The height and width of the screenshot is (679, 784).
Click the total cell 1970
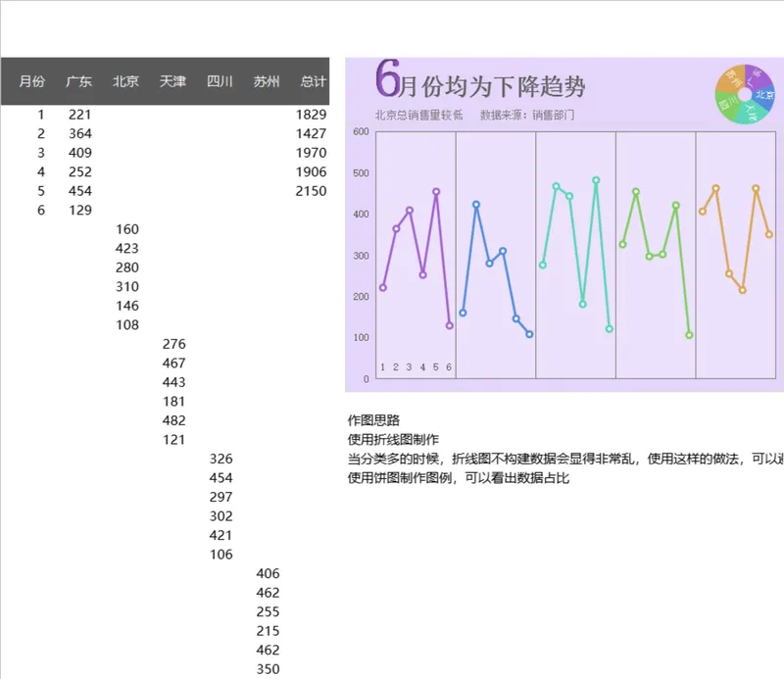tap(311, 153)
